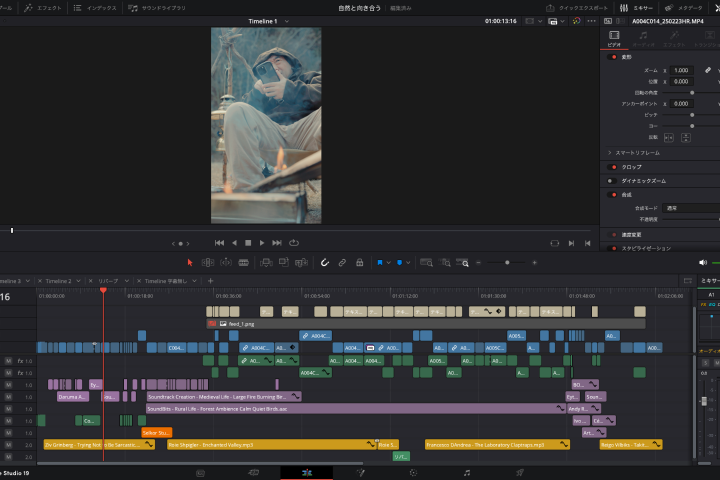Start forward playback in the viewer
Viewport: 720px width, 480px height.
[x=262, y=243]
